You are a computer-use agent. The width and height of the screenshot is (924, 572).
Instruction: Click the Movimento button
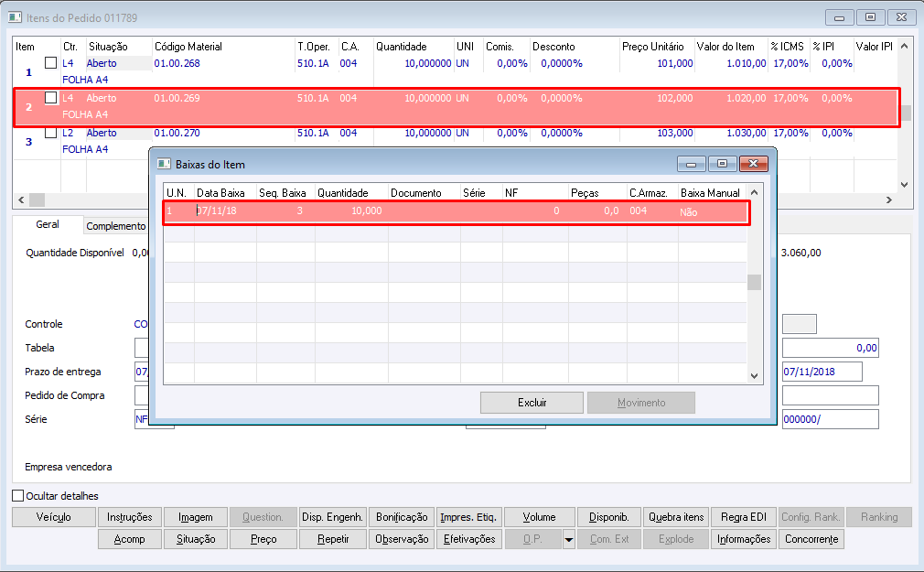[641, 403]
